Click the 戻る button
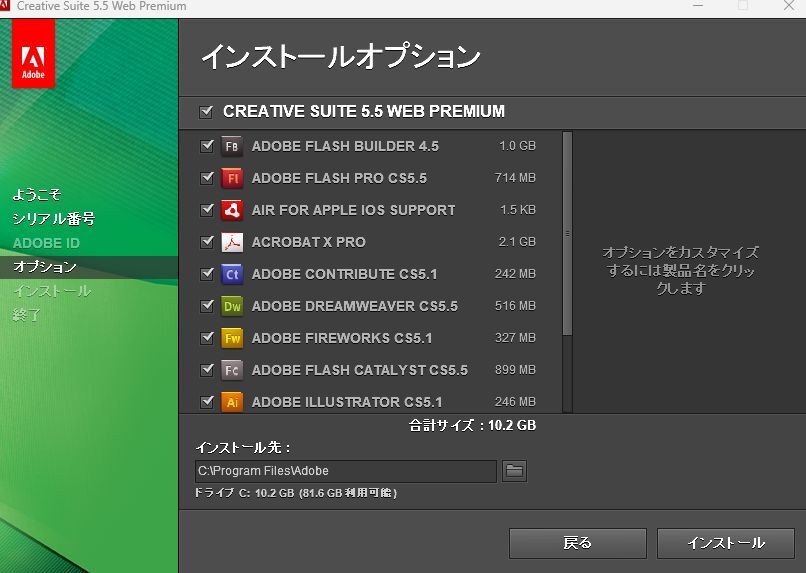This screenshot has width=806, height=573. click(x=577, y=543)
